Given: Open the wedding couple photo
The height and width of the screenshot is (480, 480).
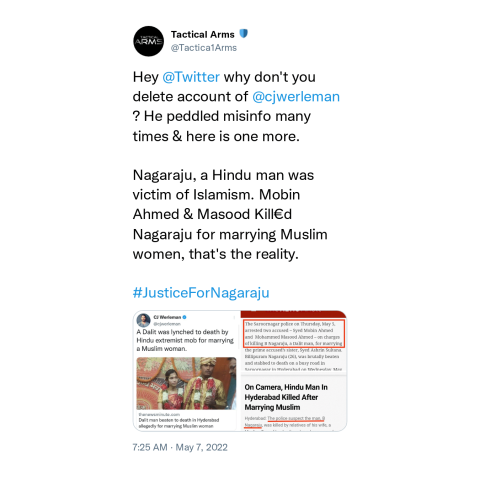Looking at the screenshot, I should pos(186,383).
